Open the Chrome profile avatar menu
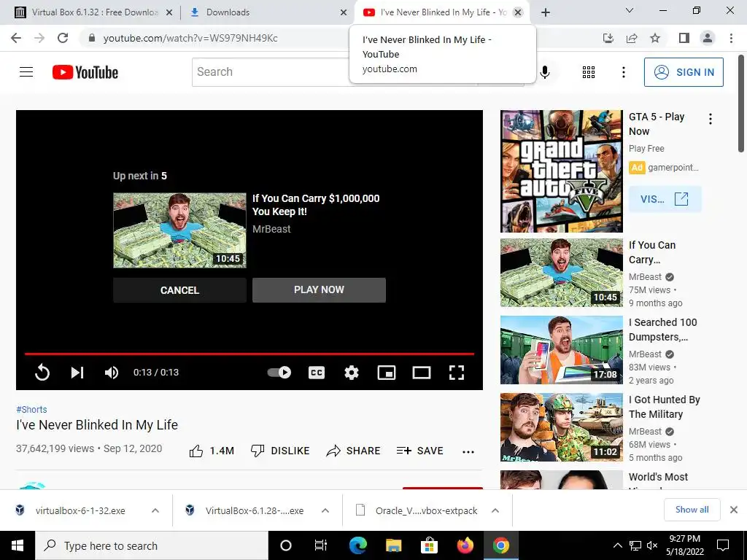Screen dimensions: 747x560 (708, 38)
